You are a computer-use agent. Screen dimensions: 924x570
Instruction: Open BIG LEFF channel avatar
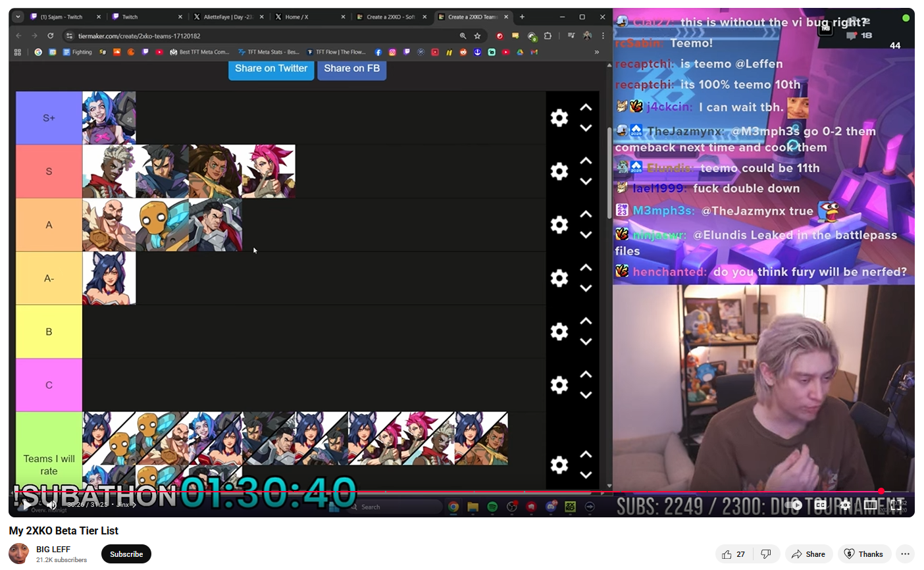[19, 554]
